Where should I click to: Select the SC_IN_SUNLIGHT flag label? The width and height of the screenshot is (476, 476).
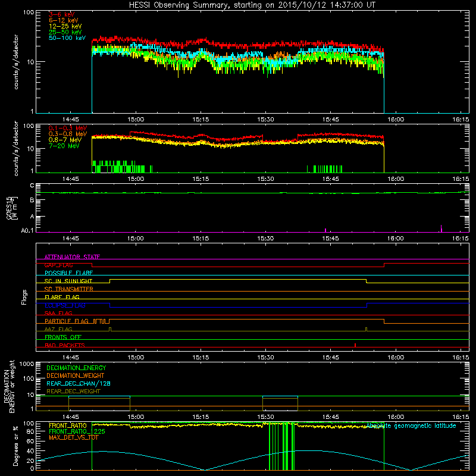pyautogui.click(x=68, y=281)
